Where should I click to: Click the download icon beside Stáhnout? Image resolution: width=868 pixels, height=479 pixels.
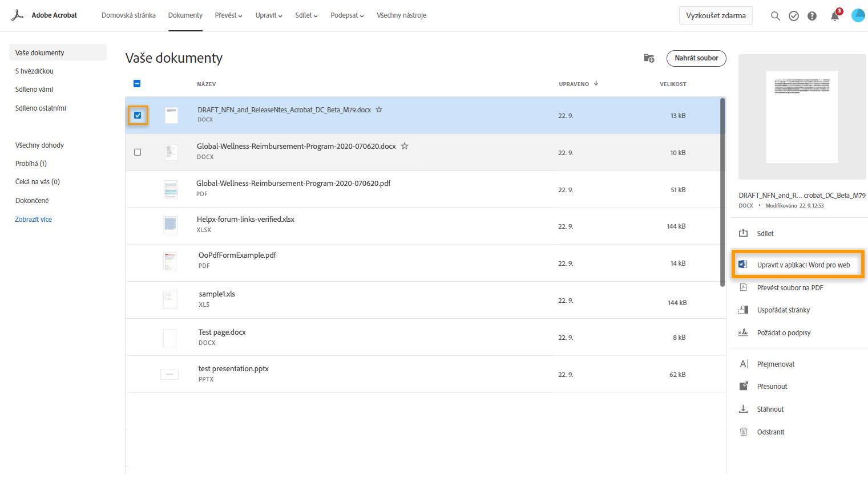coord(743,409)
